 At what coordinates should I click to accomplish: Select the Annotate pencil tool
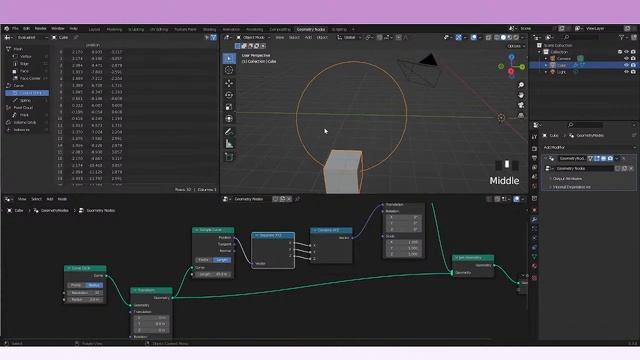[229, 131]
